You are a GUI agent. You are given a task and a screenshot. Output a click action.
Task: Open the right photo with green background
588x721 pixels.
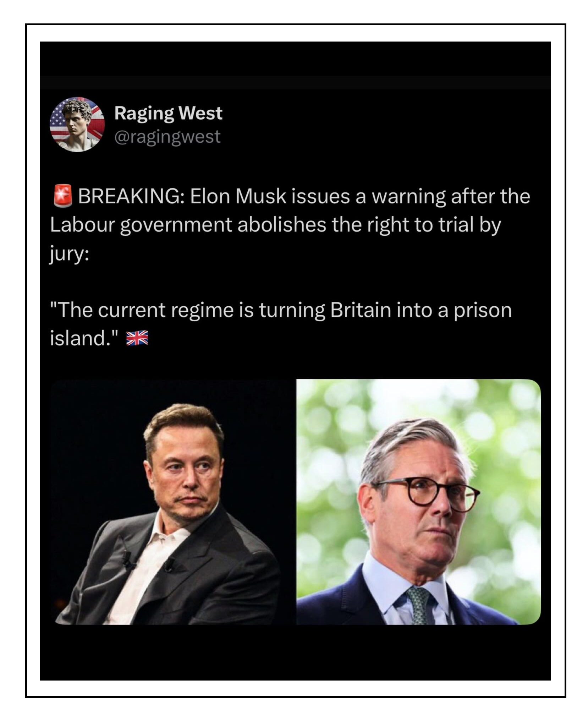(x=418, y=502)
